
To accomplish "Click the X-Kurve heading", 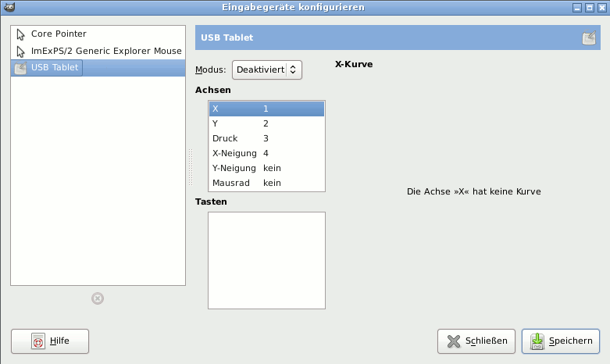I will pyautogui.click(x=354, y=64).
